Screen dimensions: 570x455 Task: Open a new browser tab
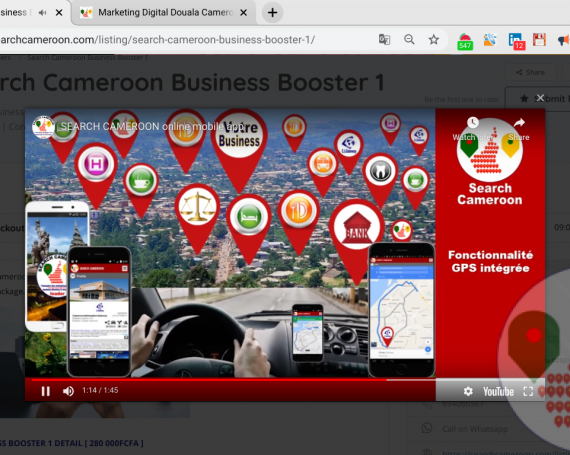click(272, 13)
